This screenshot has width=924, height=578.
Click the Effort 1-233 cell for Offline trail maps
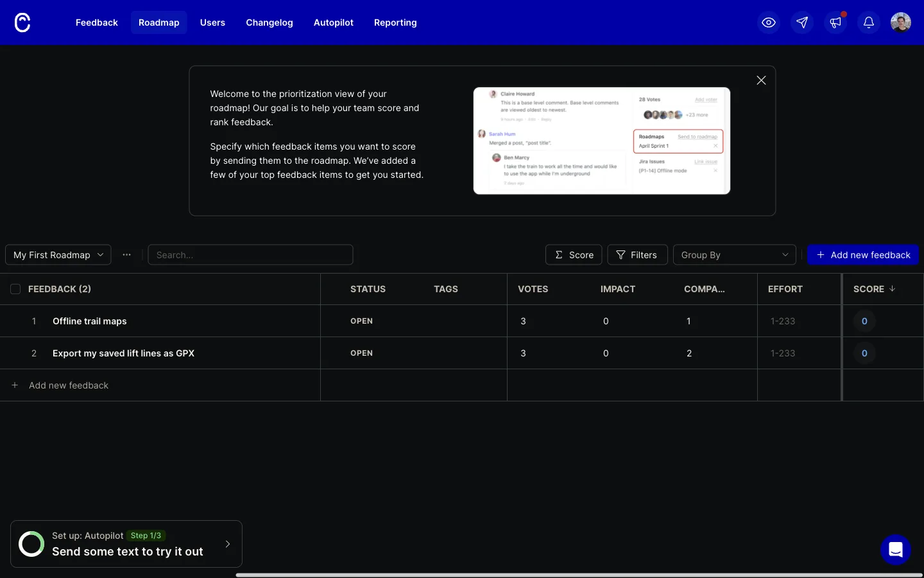tap(800, 321)
